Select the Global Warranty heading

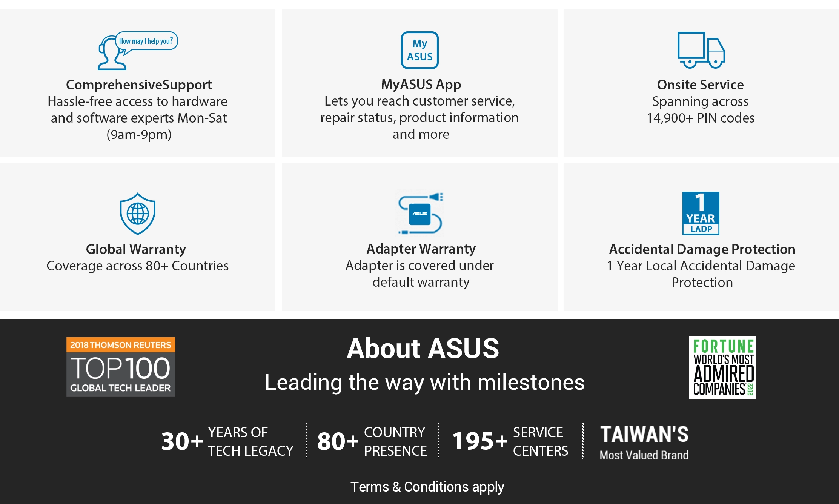(x=136, y=249)
